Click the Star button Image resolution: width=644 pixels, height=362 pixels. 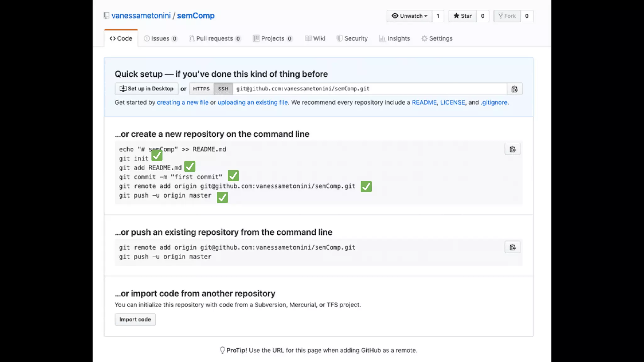point(463,16)
